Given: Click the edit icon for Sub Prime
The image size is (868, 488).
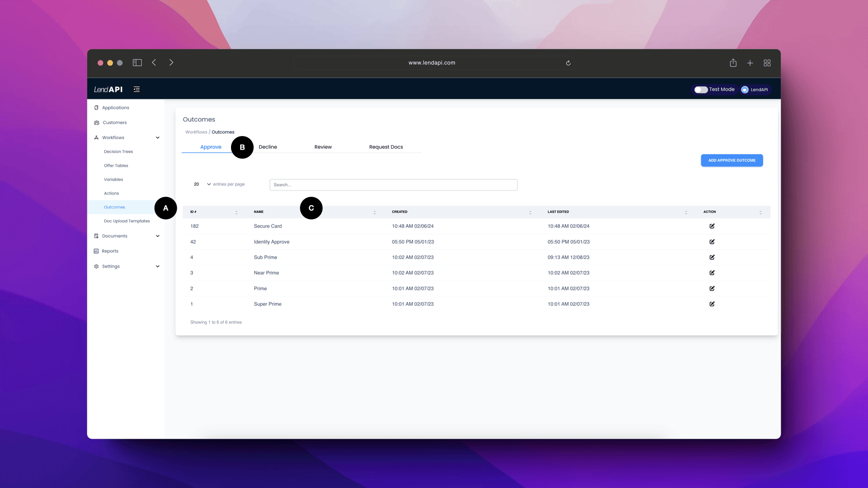Looking at the screenshot, I should (x=712, y=257).
